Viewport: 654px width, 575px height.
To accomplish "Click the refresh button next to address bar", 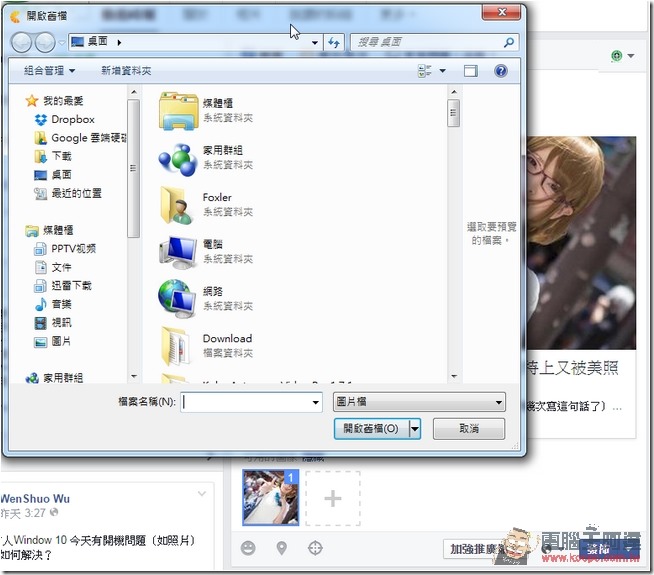I will coord(334,42).
